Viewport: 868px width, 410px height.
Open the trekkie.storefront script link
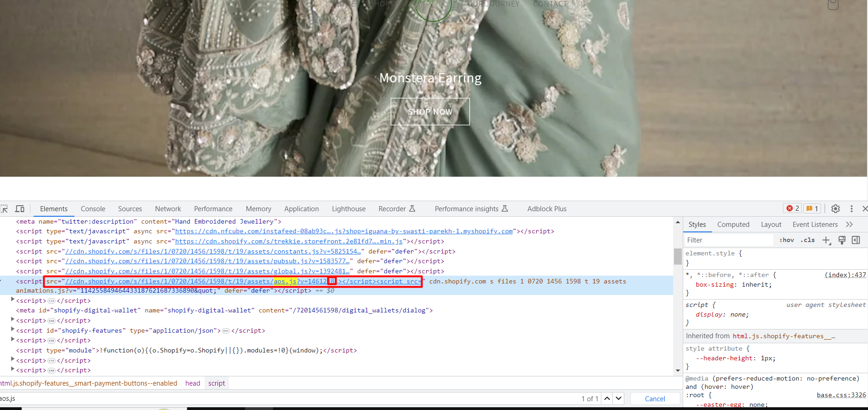(x=289, y=242)
